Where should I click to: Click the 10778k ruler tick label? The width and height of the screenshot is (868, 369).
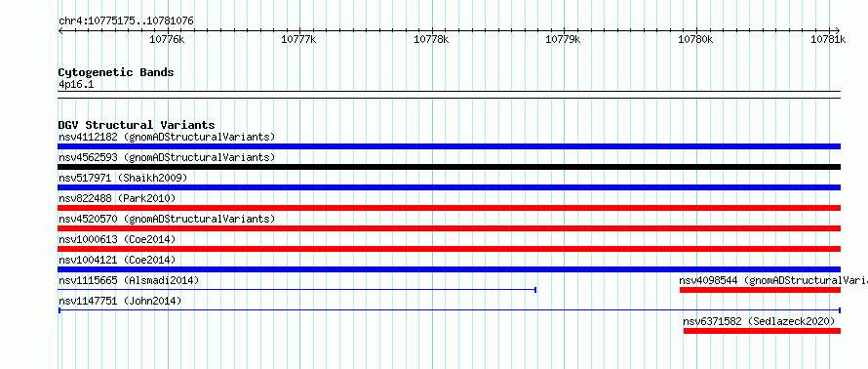tap(431, 39)
